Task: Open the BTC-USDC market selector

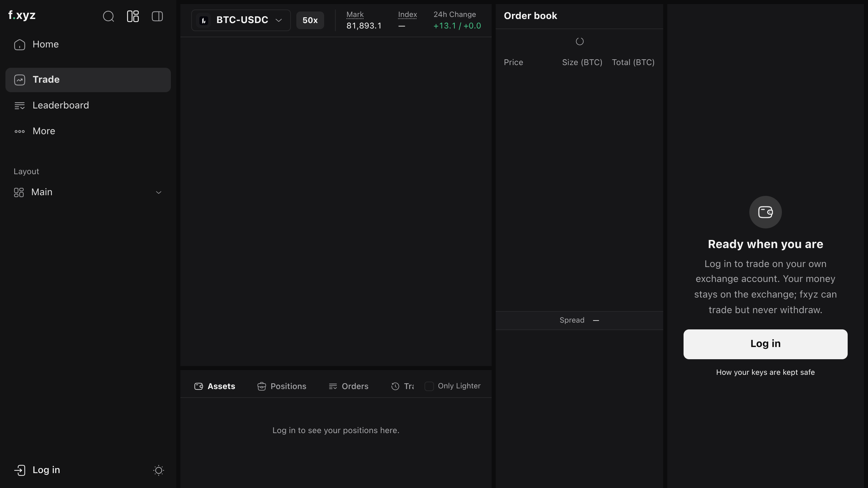Action: (241, 20)
